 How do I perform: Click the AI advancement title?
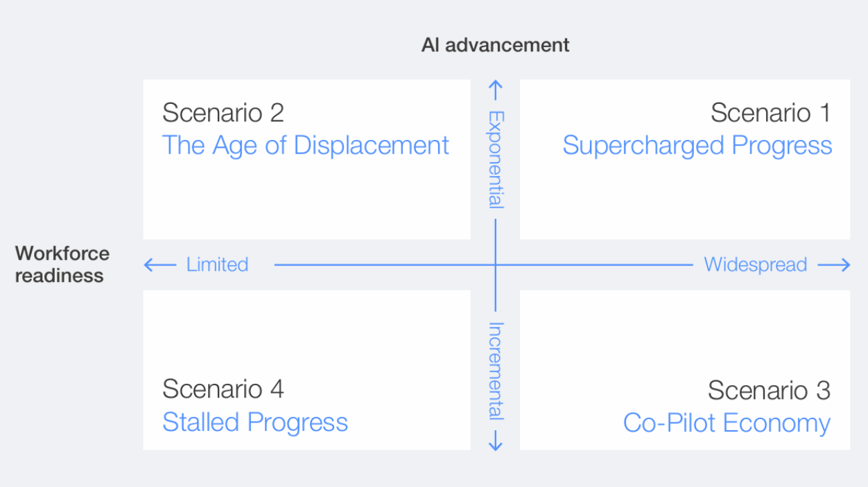click(495, 45)
